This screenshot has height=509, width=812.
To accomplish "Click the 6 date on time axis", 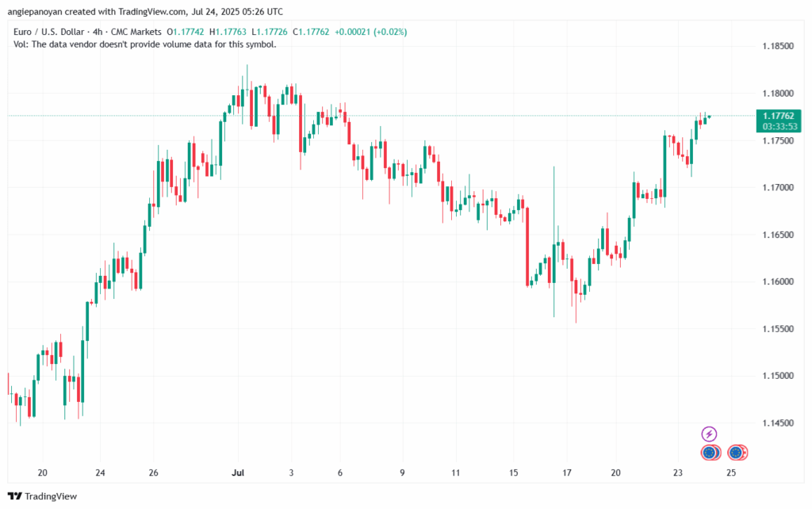I will [339, 473].
